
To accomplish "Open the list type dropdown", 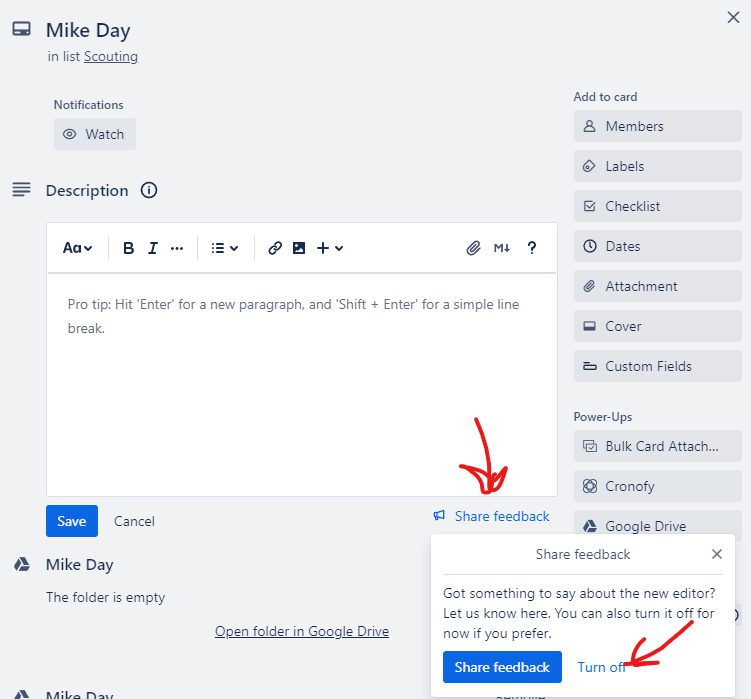I will pos(225,248).
